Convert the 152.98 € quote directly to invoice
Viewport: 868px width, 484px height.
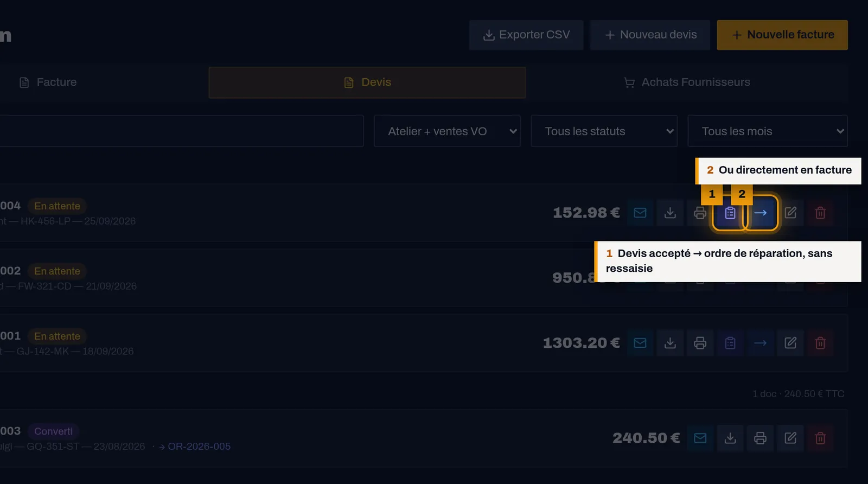(761, 213)
